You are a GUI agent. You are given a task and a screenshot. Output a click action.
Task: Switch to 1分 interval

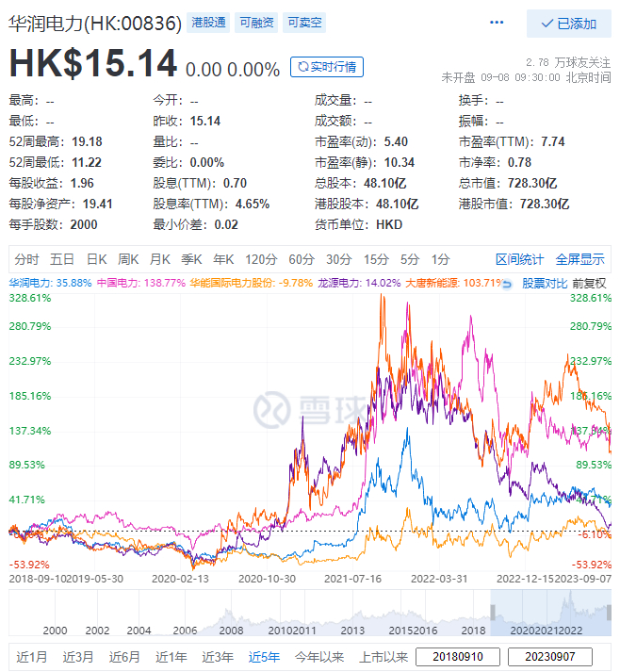[x=440, y=259]
